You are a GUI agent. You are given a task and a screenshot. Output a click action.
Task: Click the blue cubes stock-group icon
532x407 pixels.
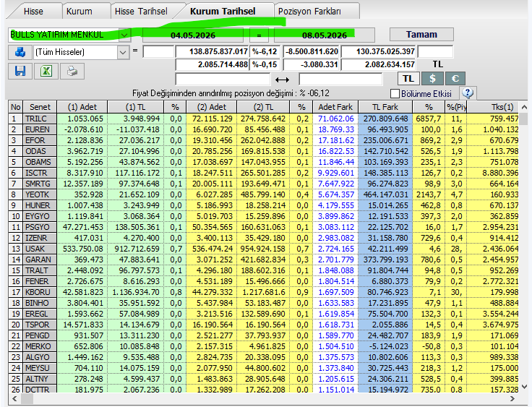(20, 52)
